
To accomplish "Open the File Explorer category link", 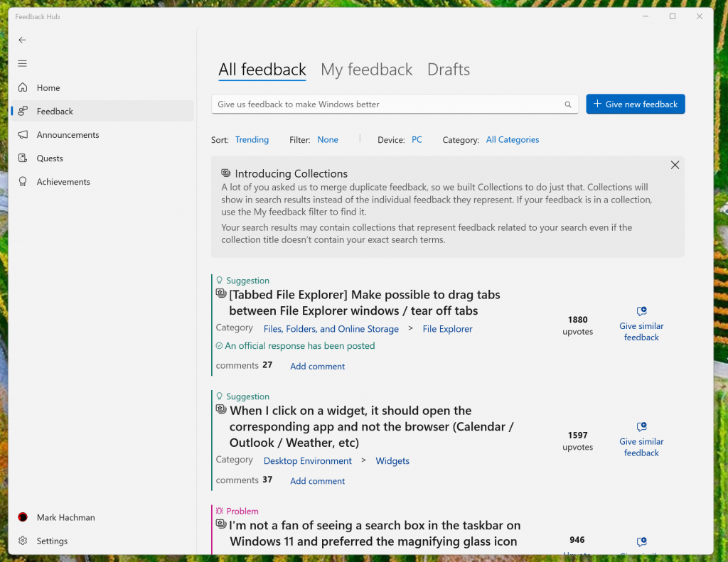I will click(447, 328).
